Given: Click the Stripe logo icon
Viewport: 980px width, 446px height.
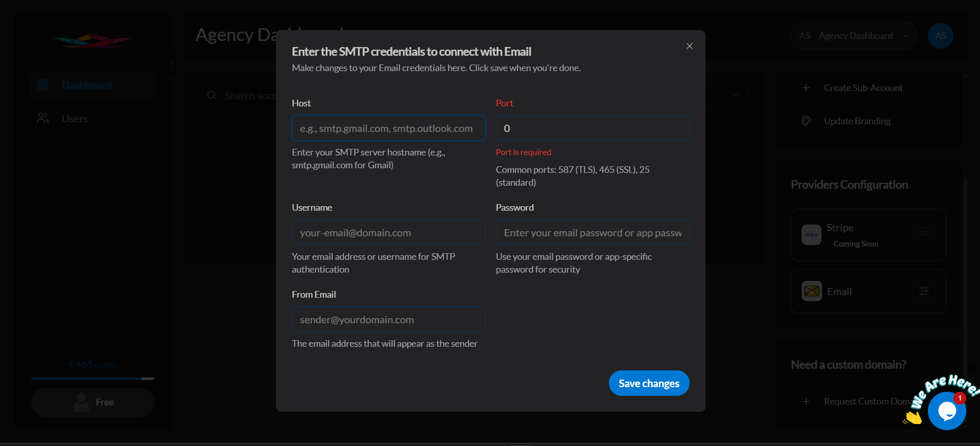Looking at the screenshot, I should (x=811, y=235).
